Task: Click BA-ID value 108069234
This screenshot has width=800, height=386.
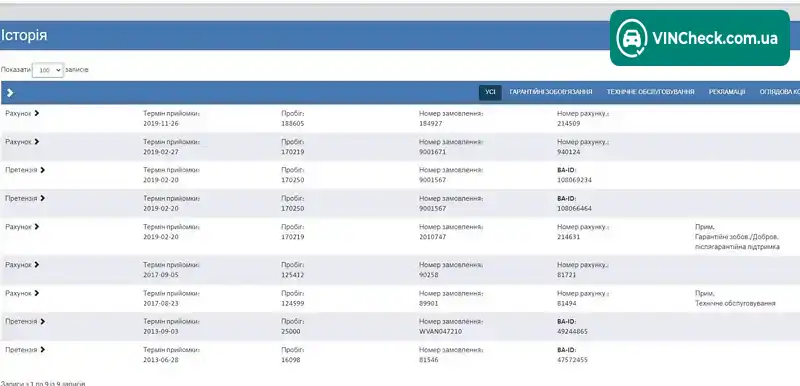Action: point(574,180)
